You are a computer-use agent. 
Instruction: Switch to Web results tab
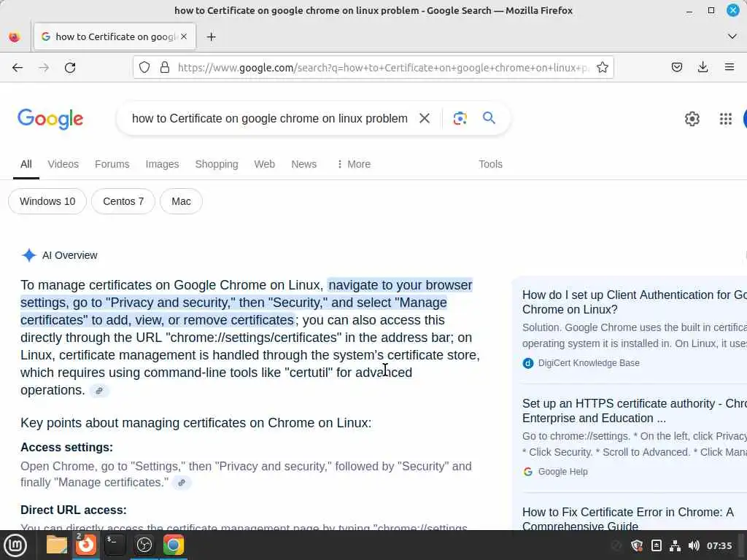(264, 164)
